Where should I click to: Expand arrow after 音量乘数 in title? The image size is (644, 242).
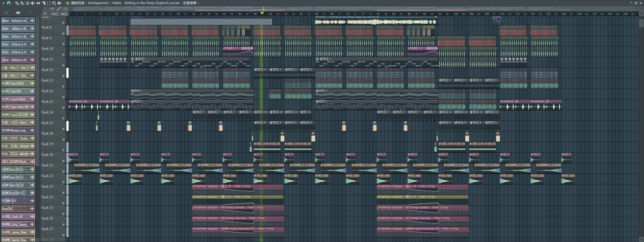(x=199, y=3)
